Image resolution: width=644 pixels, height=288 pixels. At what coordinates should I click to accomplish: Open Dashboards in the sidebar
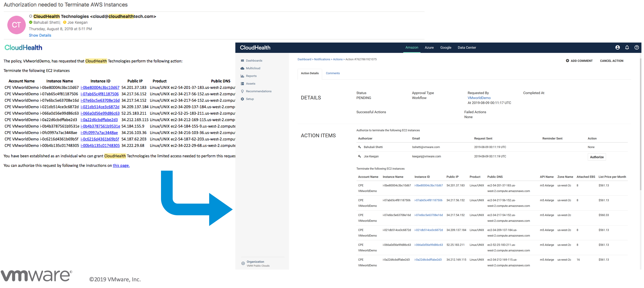click(x=254, y=61)
